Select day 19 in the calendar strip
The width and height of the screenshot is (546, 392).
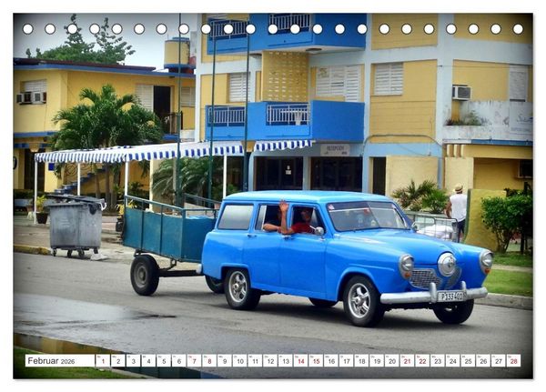click(377, 361)
